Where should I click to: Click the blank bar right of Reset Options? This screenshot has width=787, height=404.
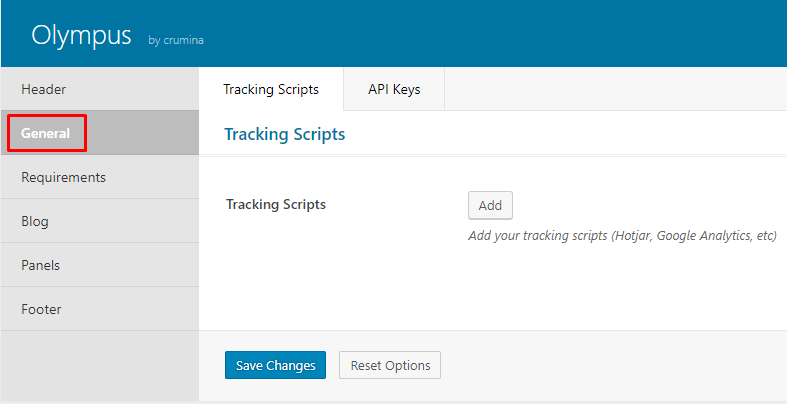pyautogui.click(x=614, y=365)
